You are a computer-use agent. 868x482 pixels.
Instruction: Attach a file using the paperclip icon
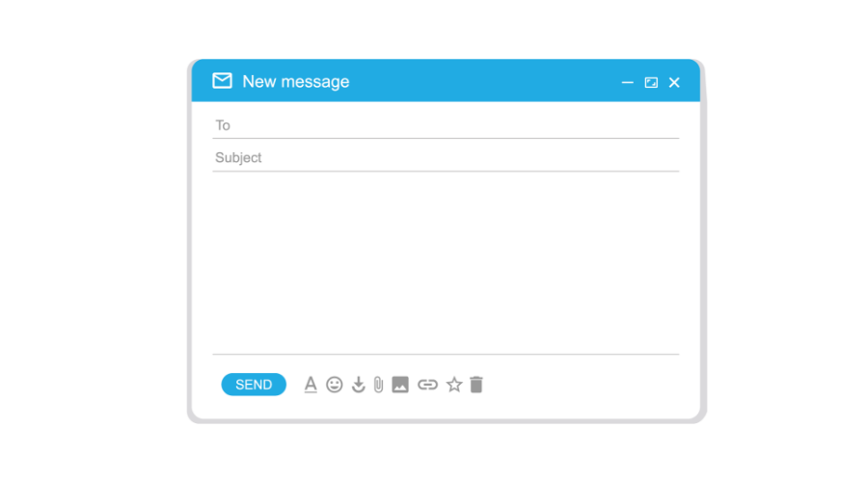click(x=379, y=385)
